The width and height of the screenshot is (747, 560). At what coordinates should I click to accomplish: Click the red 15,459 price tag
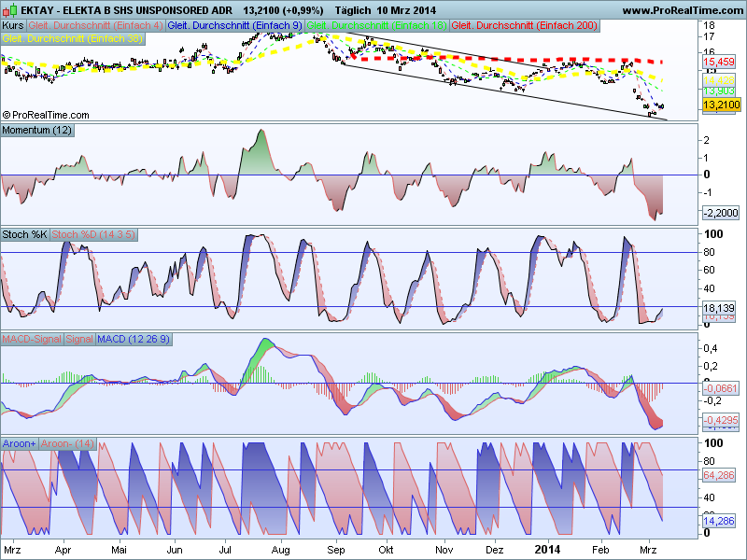pos(718,62)
